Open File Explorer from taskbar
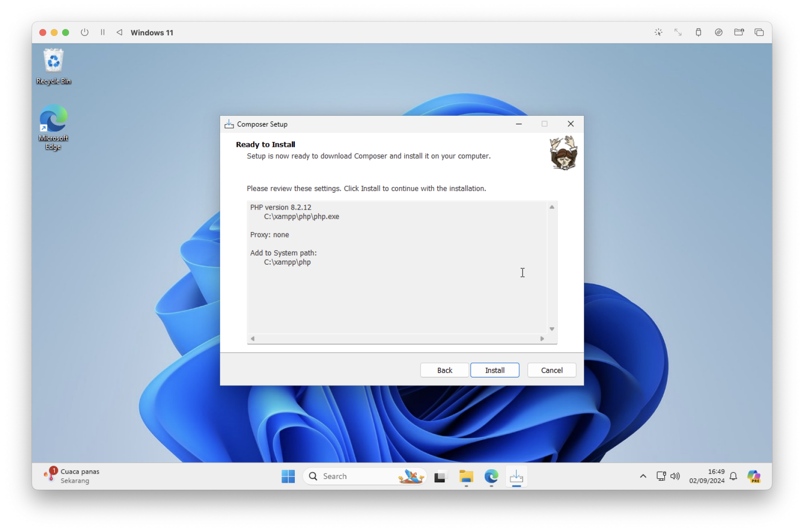The width and height of the screenshot is (804, 532). 466,477
